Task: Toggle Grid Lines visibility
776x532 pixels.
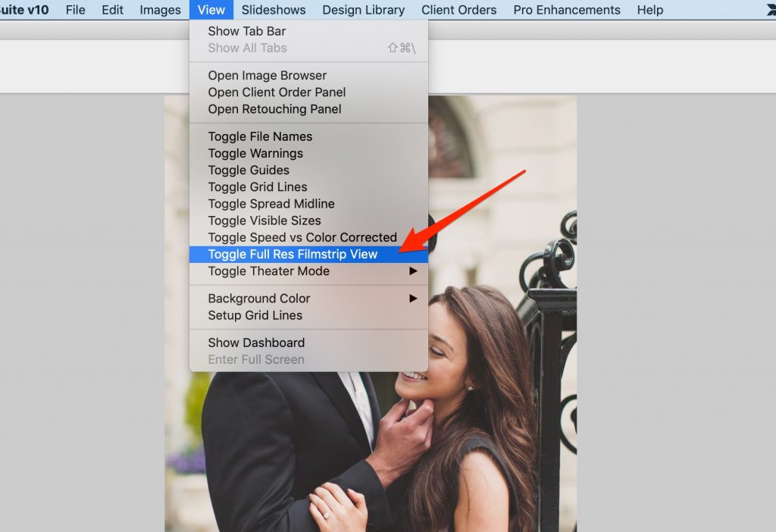Action: (309, 186)
